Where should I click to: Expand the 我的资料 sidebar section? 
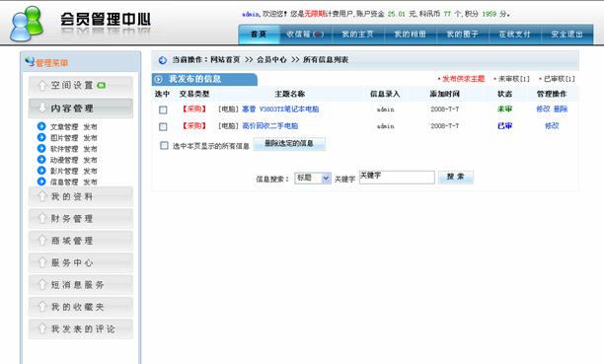[x=81, y=197]
